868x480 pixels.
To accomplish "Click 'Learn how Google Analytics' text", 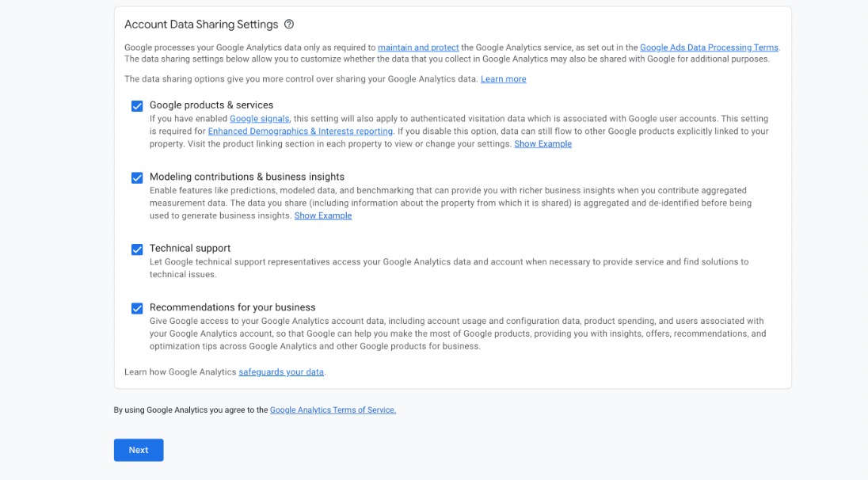I will tap(180, 372).
